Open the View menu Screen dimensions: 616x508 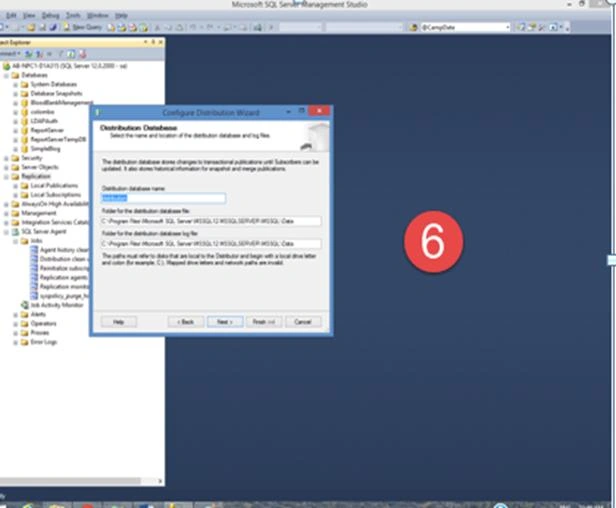(29, 15)
